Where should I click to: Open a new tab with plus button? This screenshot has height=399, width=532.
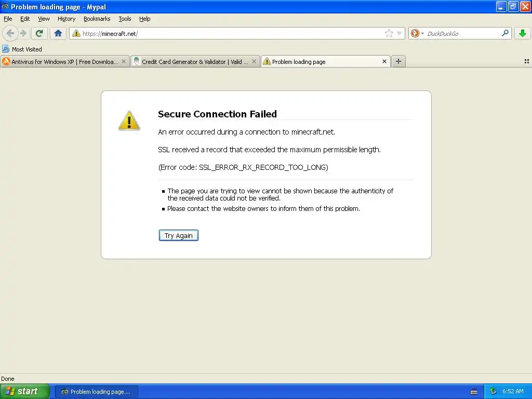[398, 61]
